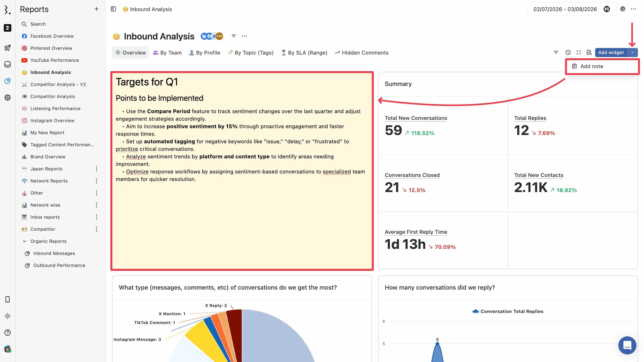Open the Analytics pie chart icon
644x362 pixels.
tap(7, 81)
